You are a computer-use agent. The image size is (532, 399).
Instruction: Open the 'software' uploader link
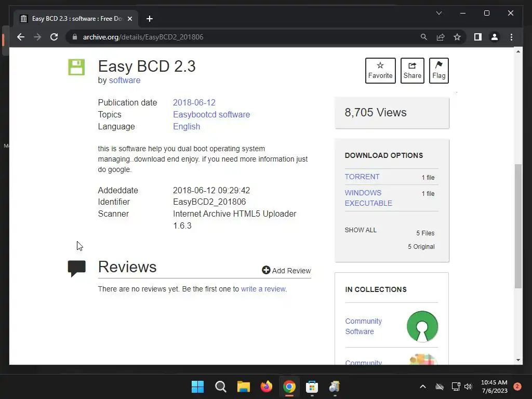[x=125, y=81]
